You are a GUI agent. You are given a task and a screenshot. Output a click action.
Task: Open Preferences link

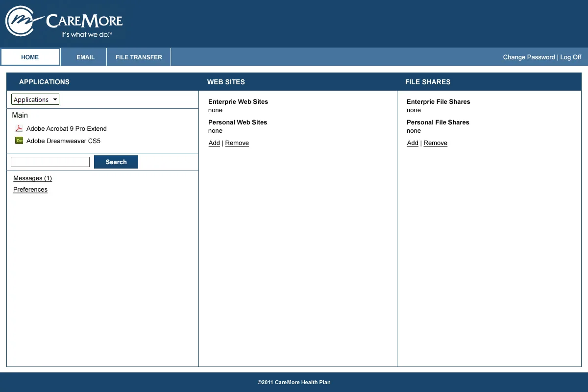30,190
